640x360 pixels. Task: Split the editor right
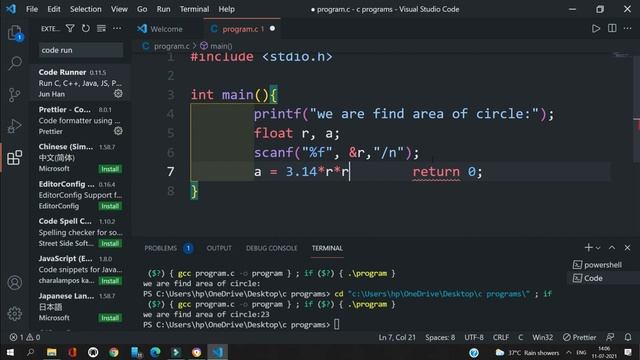point(612,28)
